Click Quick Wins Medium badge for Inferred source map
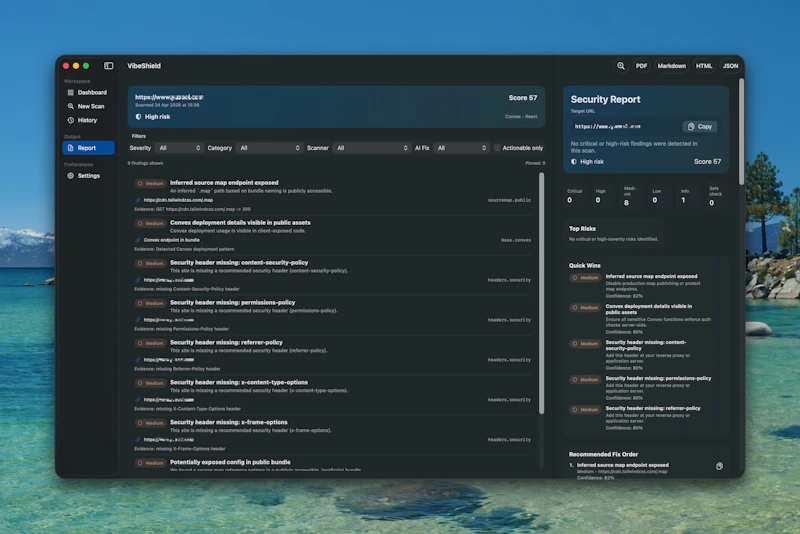The width and height of the screenshot is (800, 534). 585,278
